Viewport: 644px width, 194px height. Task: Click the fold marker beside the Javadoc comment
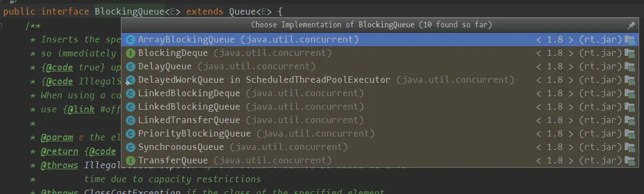coord(2,26)
